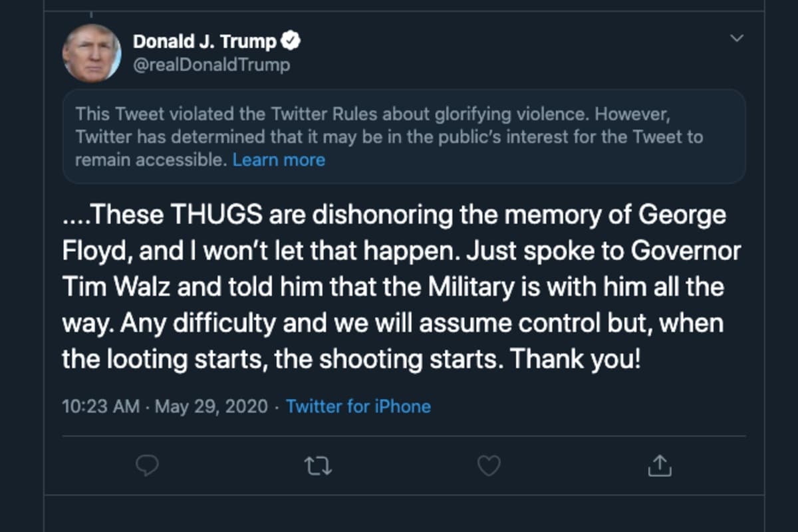Click the reply speech bubble icon
The image size is (798, 532).
point(147,465)
